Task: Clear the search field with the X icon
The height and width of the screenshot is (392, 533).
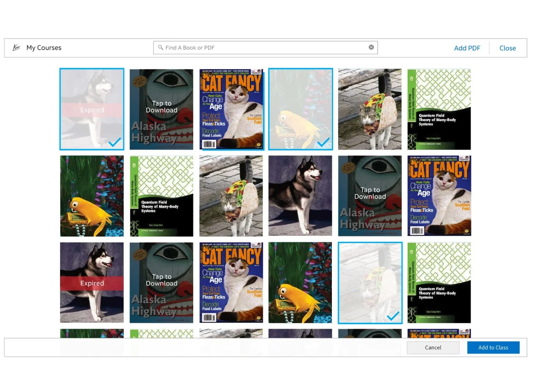Action: pos(371,47)
